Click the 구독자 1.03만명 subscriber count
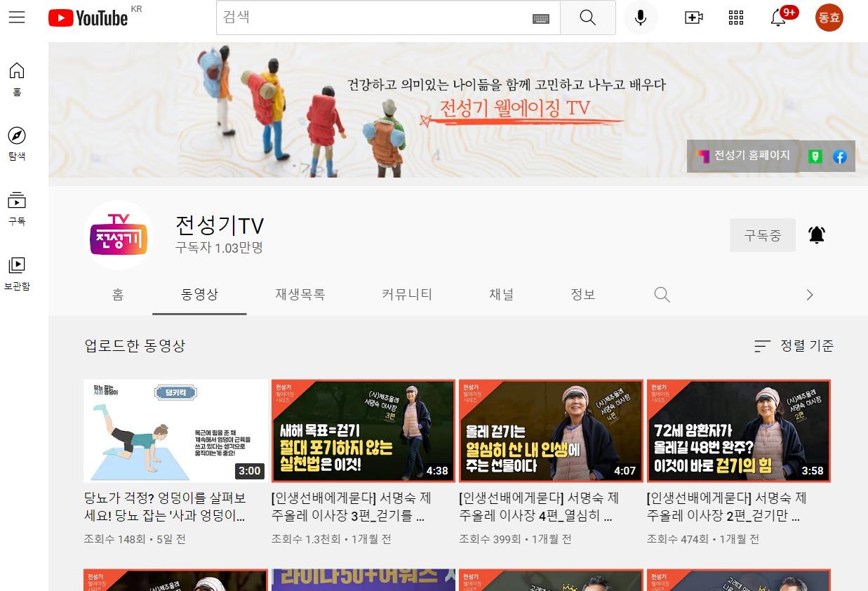 (x=219, y=248)
